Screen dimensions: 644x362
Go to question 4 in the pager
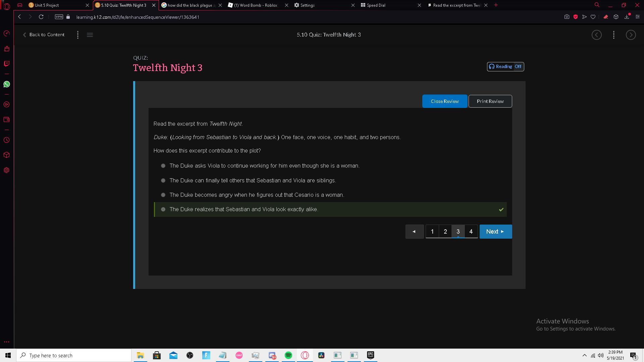pyautogui.click(x=471, y=232)
